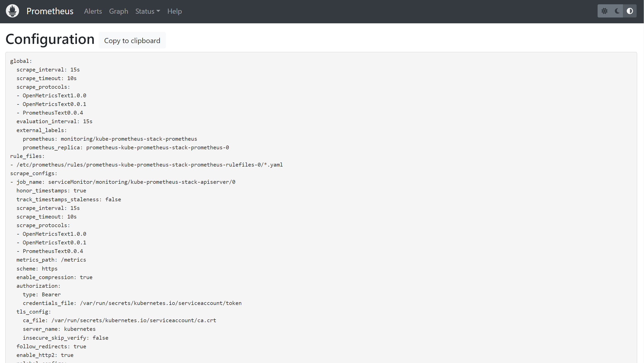Click the ca_file ca.crt path line
644x363 pixels.
click(119, 320)
